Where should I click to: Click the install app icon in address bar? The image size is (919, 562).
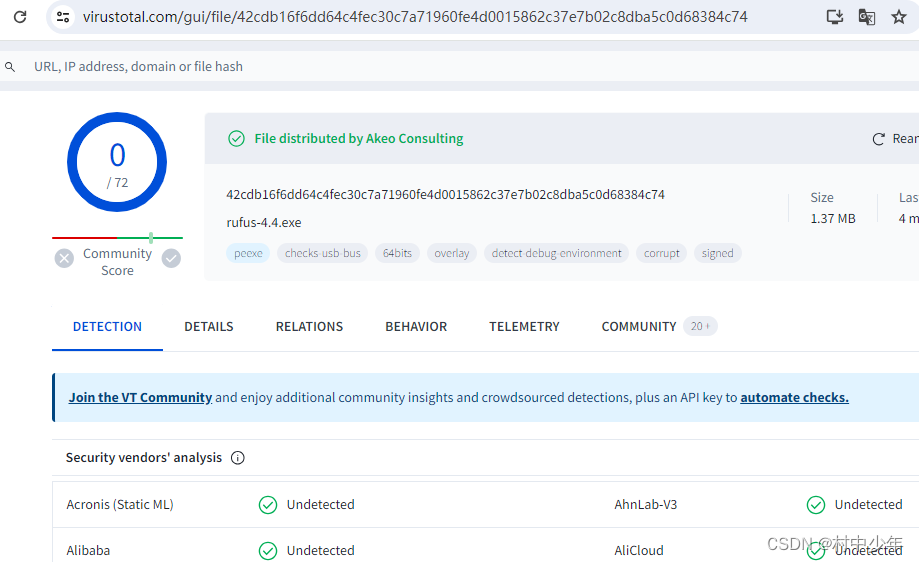pyautogui.click(x=835, y=17)
